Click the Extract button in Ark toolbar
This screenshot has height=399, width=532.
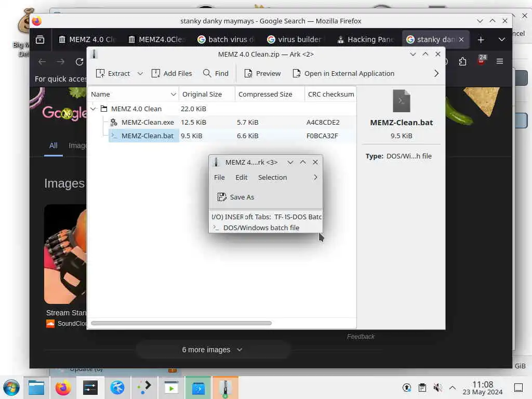click(x=113, y=73)
